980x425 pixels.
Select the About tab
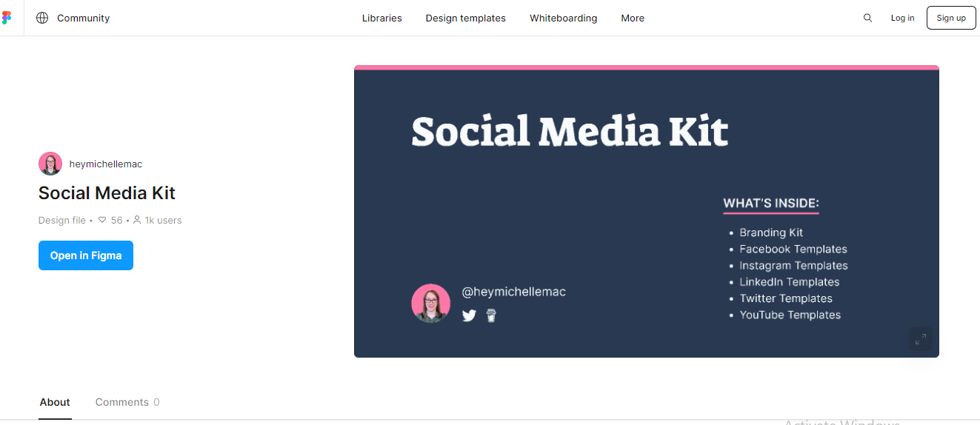55,402
